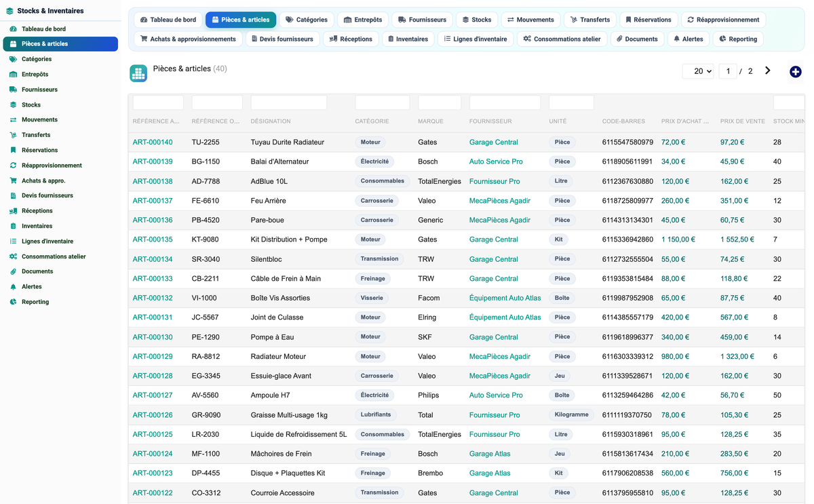
Task: Click the Pièces & articles grid icon beside title
Action: coord(138,73)
